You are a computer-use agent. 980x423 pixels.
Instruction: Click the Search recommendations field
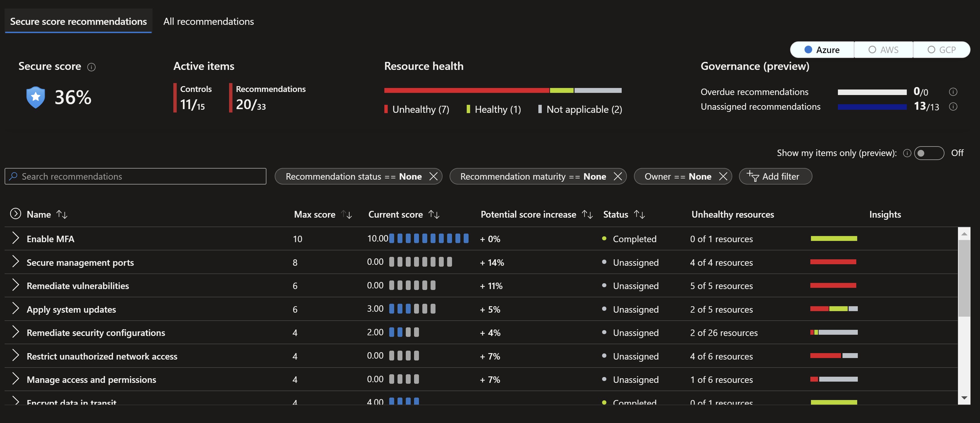[x=135, y=176]
